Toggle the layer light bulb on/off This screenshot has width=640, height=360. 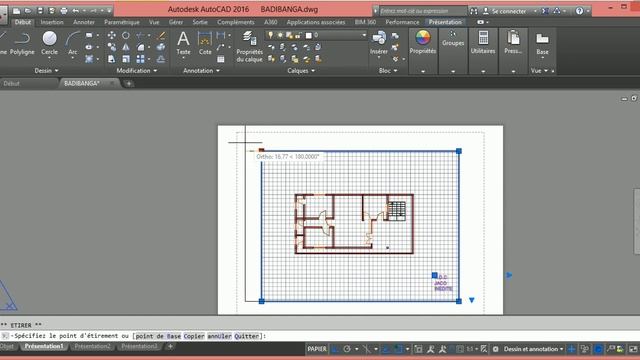click(270, 36)
